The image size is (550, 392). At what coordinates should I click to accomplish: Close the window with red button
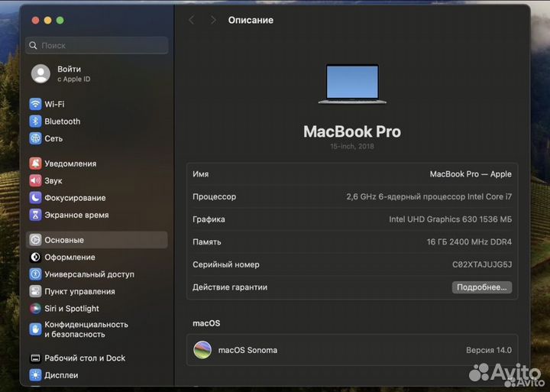click(35, 21)
